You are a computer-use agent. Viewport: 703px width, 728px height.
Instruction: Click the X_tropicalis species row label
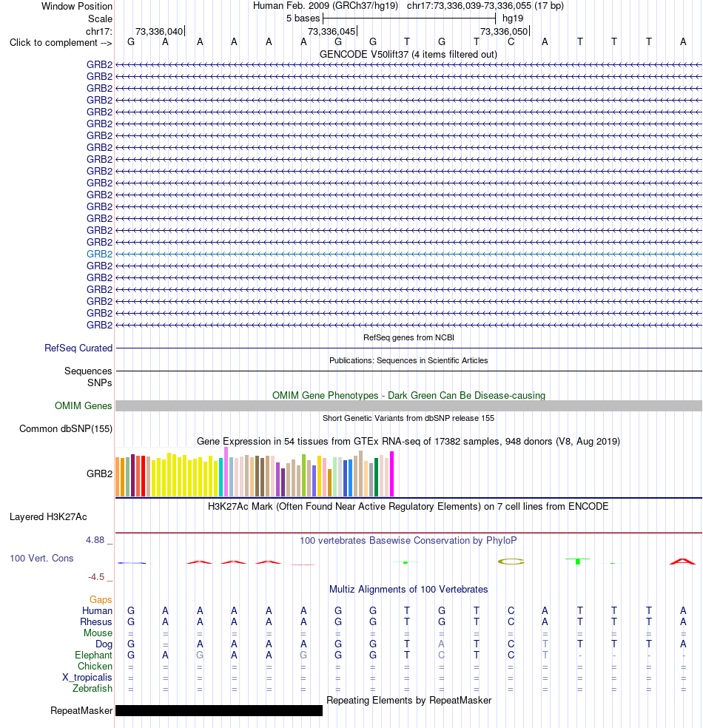[87, 678]
